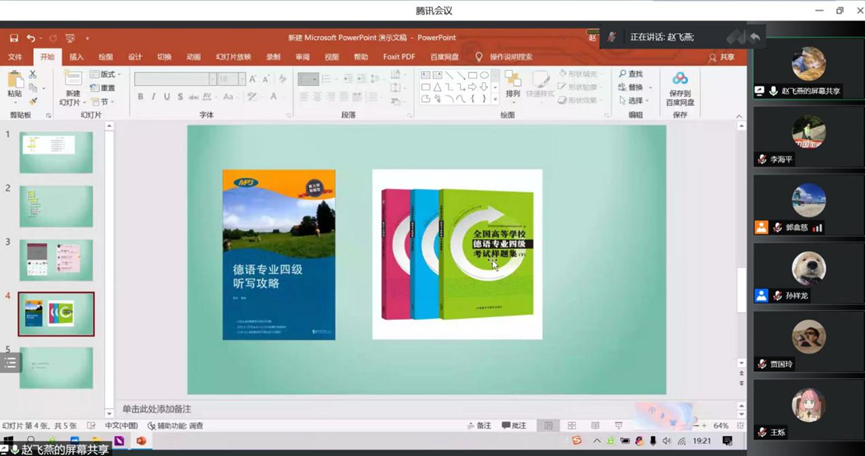The image size is (865, 456).
Task: Collapse the ribbon with the chevron
Action: click(x=739, y=116)
